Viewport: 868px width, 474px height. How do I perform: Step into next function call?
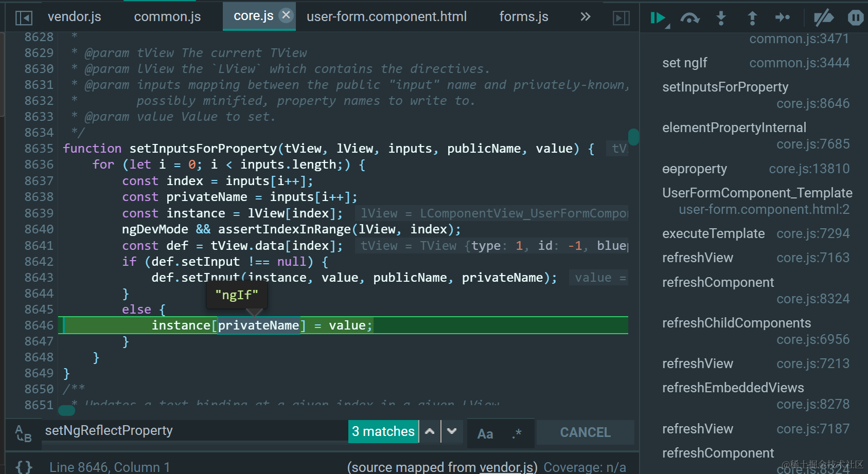721,19
